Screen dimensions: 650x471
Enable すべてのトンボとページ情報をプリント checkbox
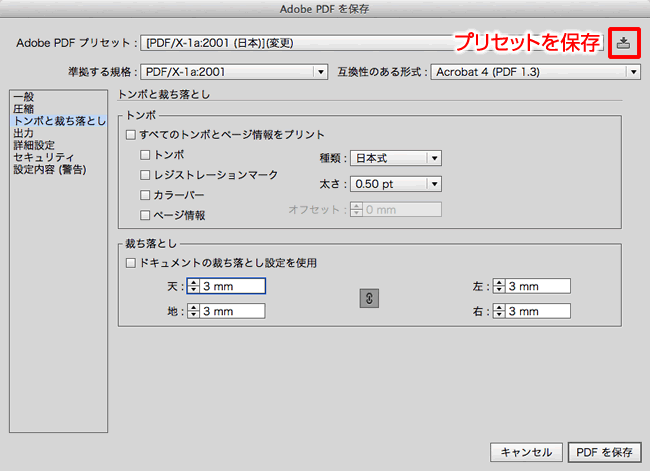pyautogui.click(x=131, y=135)
